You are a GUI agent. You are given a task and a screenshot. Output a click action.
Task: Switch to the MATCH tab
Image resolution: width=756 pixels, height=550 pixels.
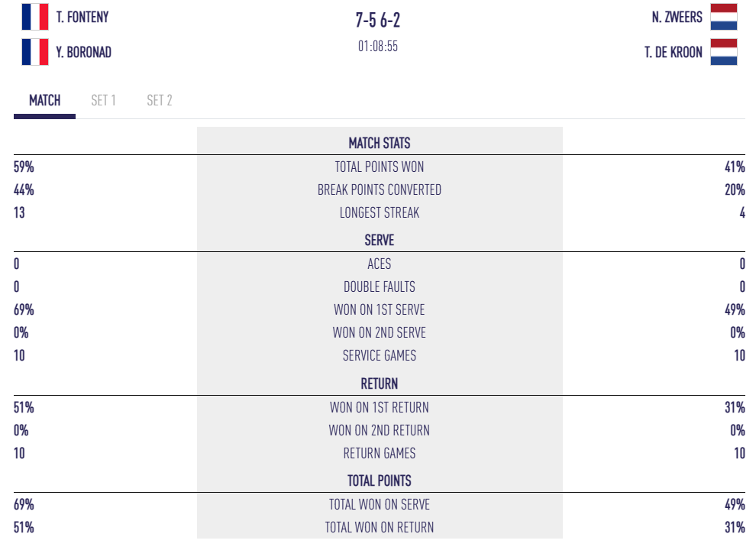click(x=44, y=101)
